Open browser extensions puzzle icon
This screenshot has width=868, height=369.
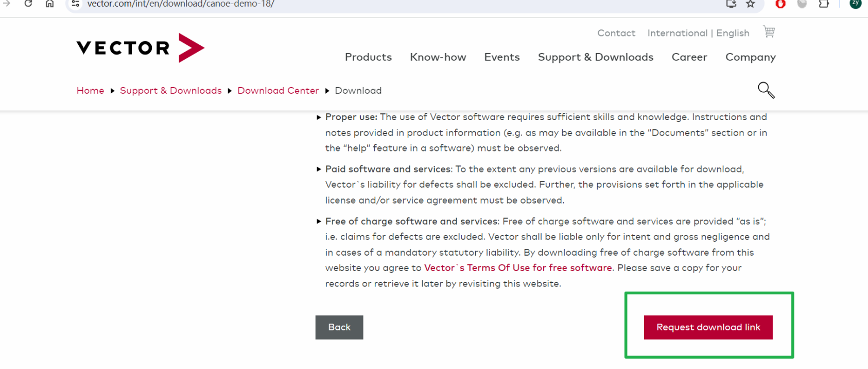[824, 4]
